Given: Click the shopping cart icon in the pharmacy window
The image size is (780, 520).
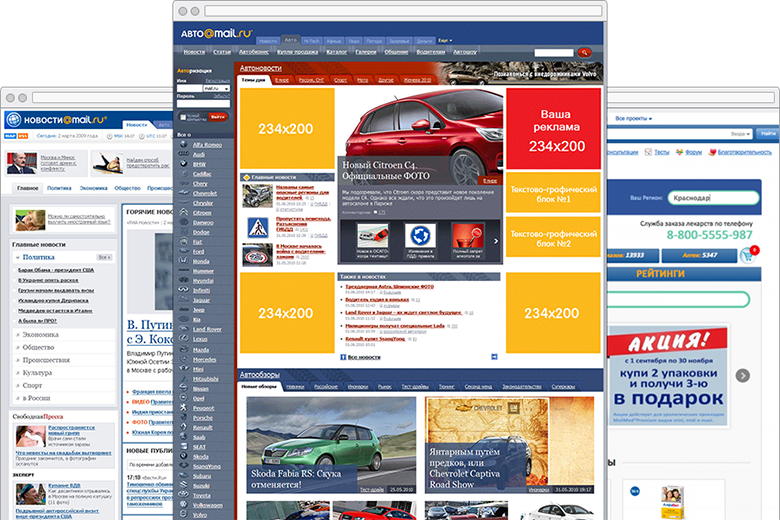Looking at the screenshot, I should (747, 255).
